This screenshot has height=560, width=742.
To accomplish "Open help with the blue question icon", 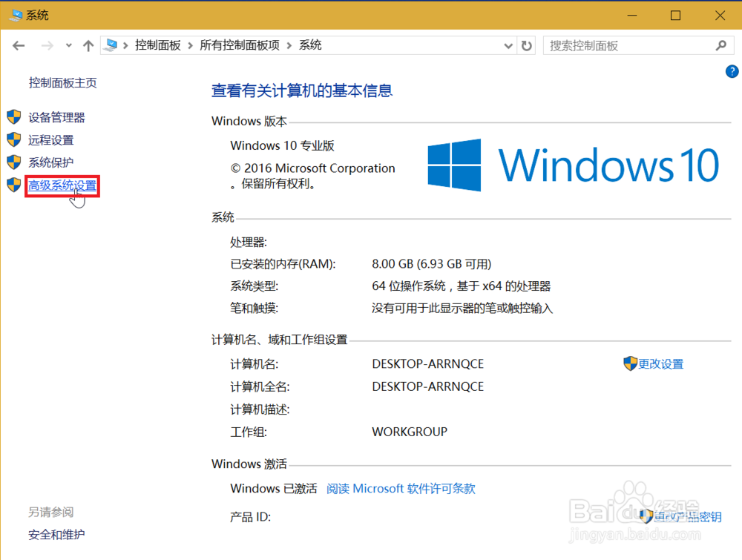I will click(x=732, y=71).
